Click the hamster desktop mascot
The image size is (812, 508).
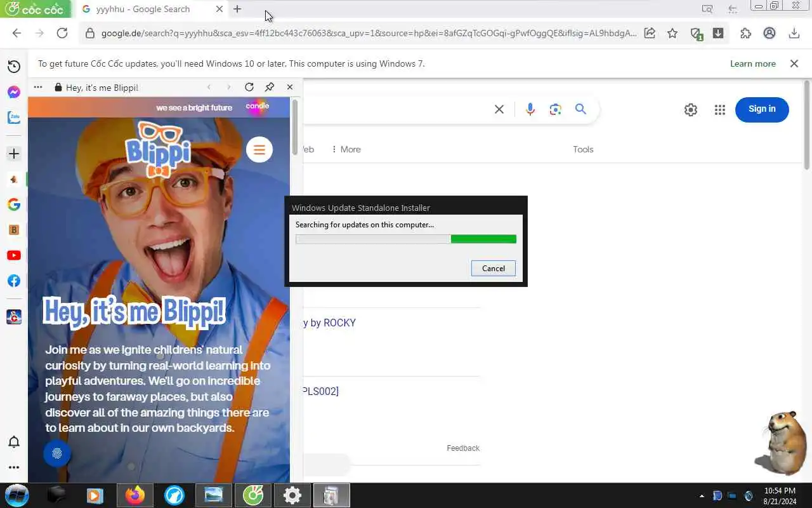[782, 443]
